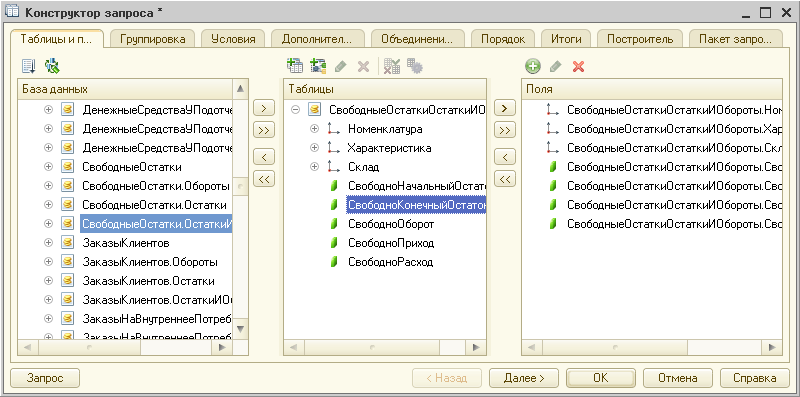Click the green-arrow table icon above База данных
The image size is (800, 397).
[x=52, y=65]
